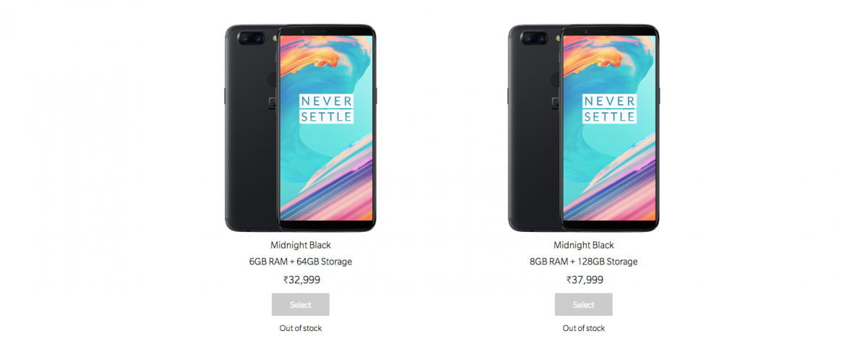Click OnePlus logo on left phone's back
Screen dimensions: 868x339
point(273,102)
